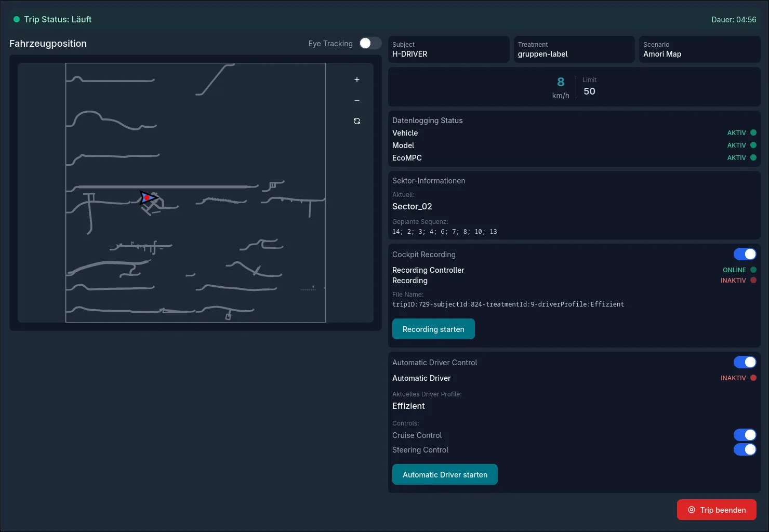Click the EcoMPC AKTIV status dot
Image resolution: width=769 pixels, height=532 pixels.
753,157
